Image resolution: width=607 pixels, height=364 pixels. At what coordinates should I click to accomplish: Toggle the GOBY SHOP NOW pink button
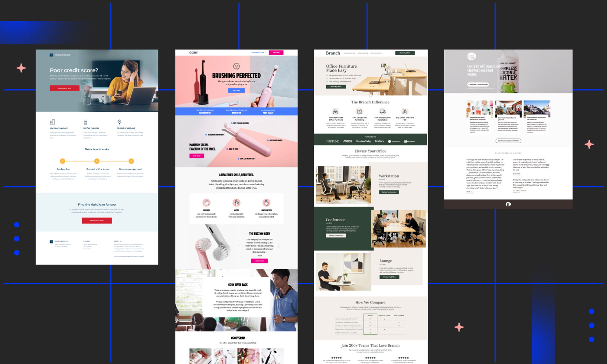pyautogui.click(x=276, y=53)
